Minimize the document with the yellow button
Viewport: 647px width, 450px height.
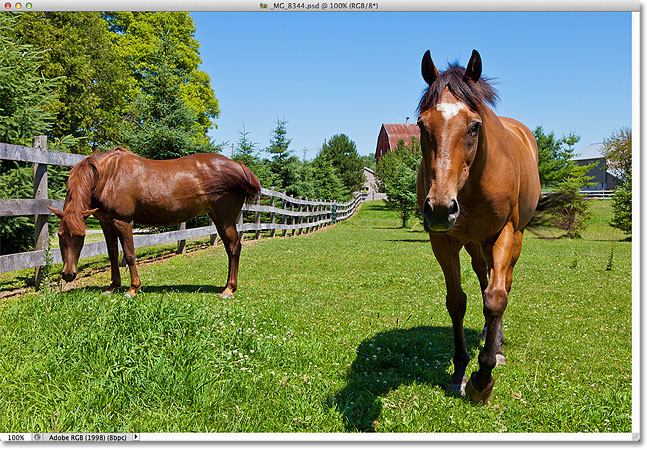pos(18,6)
